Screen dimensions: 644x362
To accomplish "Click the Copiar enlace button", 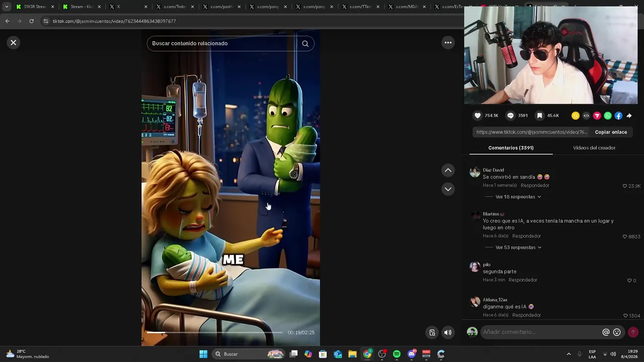I will click(611, 132).
